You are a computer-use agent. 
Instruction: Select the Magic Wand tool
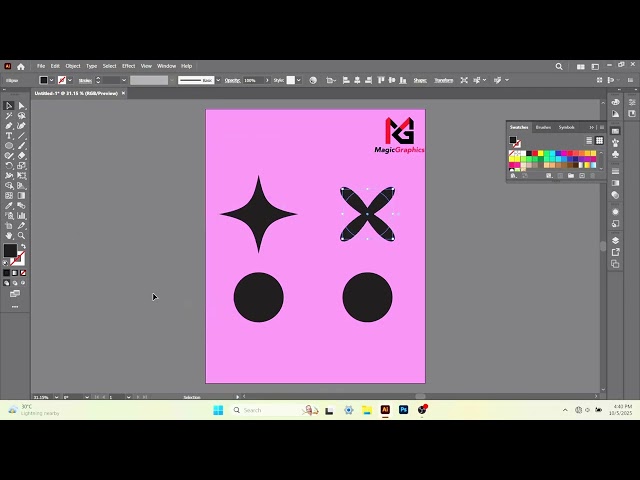click(9, 116)
